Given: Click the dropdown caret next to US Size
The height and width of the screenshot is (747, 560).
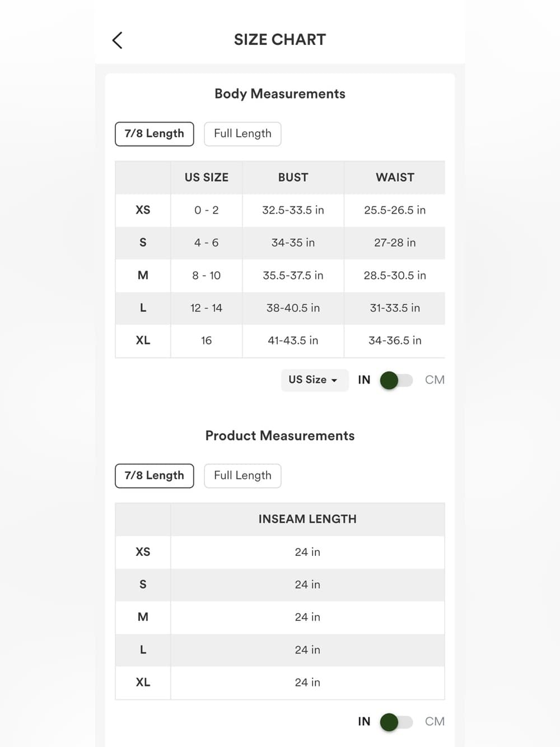Looking at the screenshot, I should point(334,381).
